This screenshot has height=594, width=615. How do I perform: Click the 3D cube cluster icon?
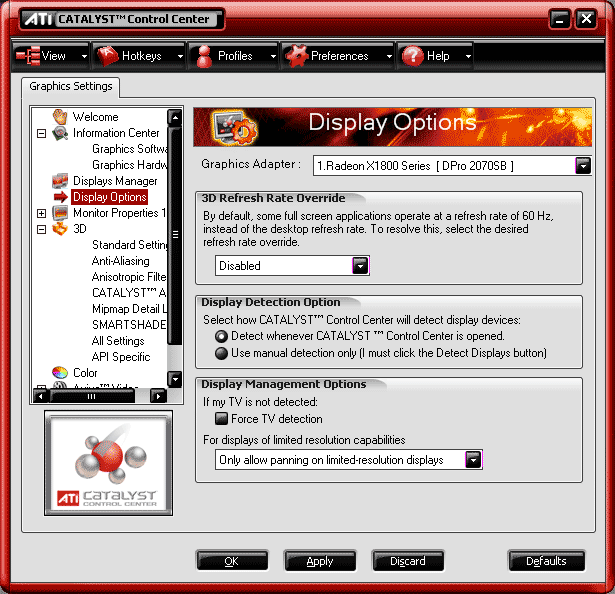coord(60,229)
